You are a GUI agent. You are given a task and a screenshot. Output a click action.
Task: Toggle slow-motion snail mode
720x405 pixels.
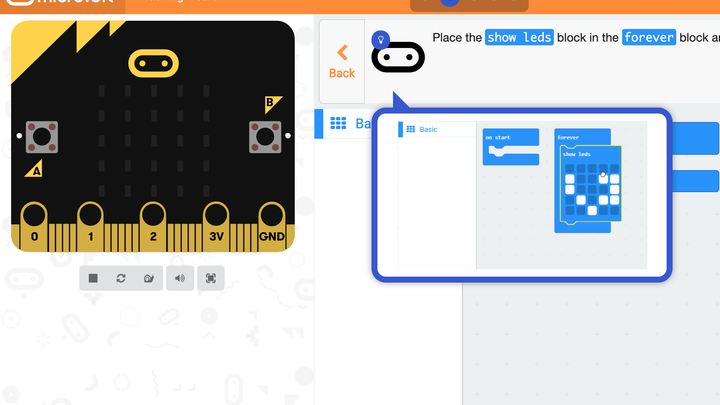[x=149, y=278]
